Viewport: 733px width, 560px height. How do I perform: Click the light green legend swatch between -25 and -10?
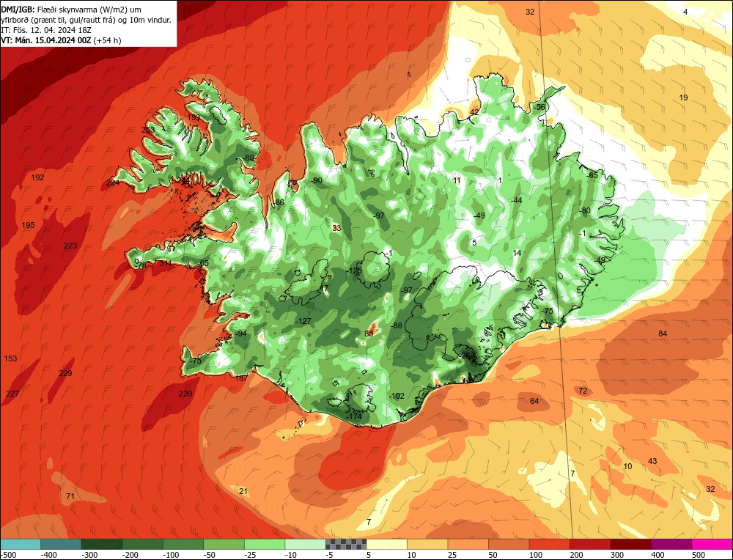(x=265, y=544)
